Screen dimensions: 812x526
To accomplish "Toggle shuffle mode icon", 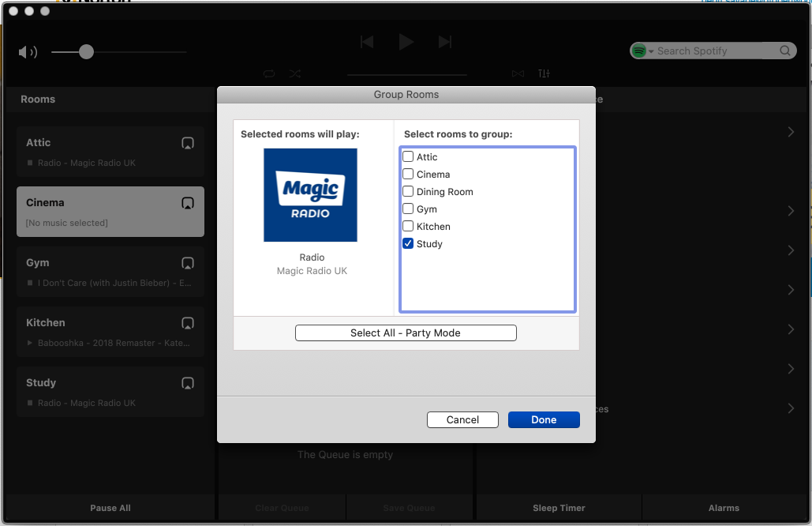I will [x=294, y=73].
